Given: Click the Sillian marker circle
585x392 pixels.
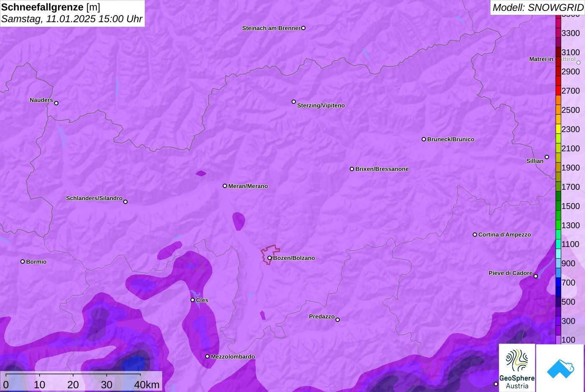Looking at the screenshot, I should pos(547,157).
